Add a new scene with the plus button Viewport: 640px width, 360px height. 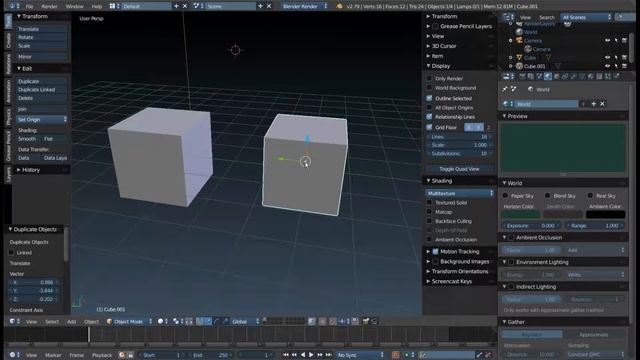point(260,6)
